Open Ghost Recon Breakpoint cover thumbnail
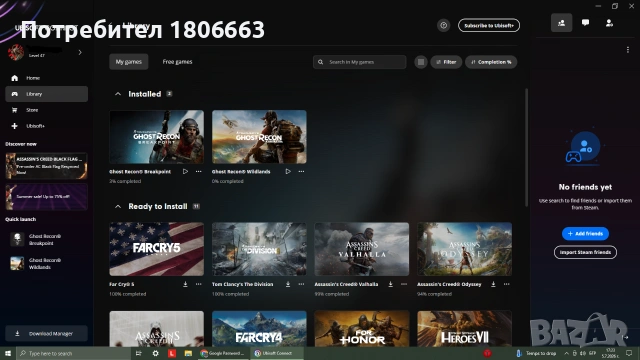 coord(157,137)
